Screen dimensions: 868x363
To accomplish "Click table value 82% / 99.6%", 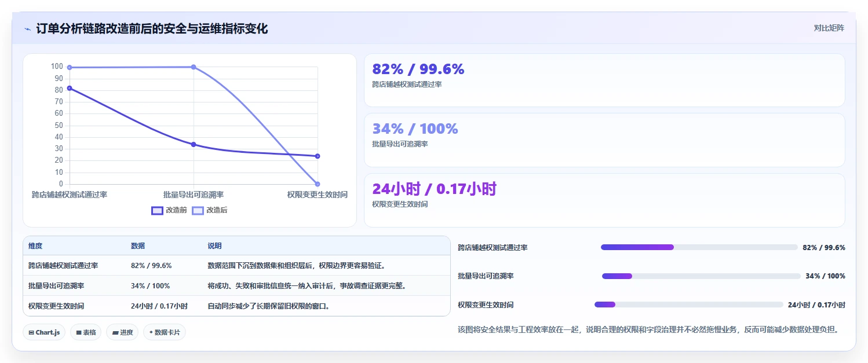I will 151,266.
